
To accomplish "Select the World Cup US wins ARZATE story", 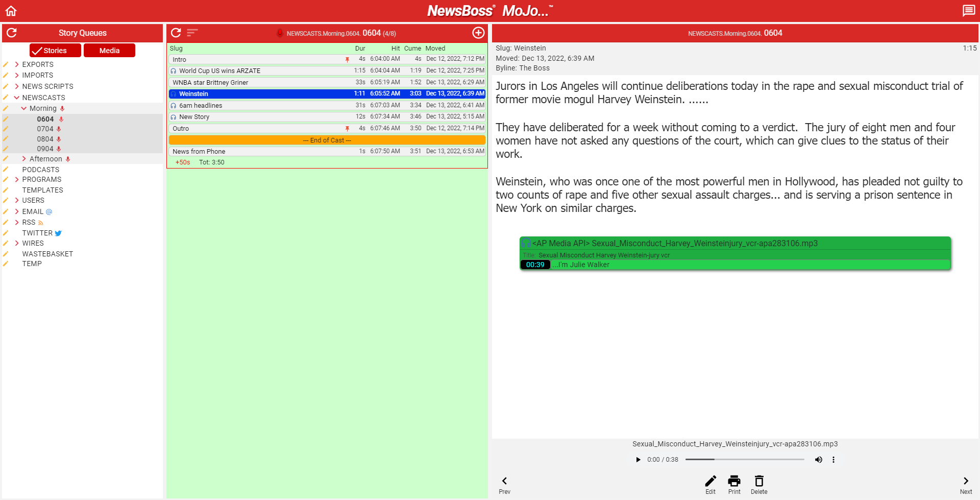I will click(x=327, y=71).
